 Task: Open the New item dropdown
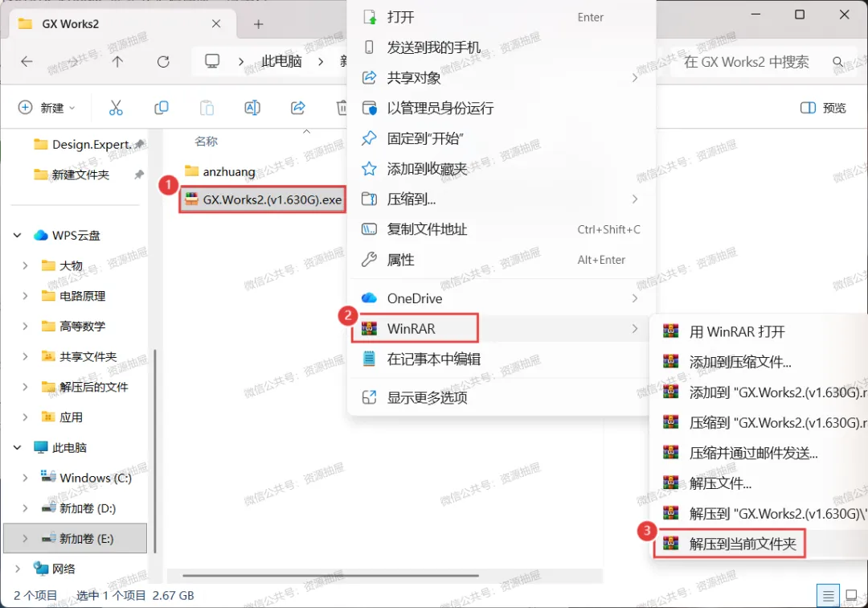[47, 108]
